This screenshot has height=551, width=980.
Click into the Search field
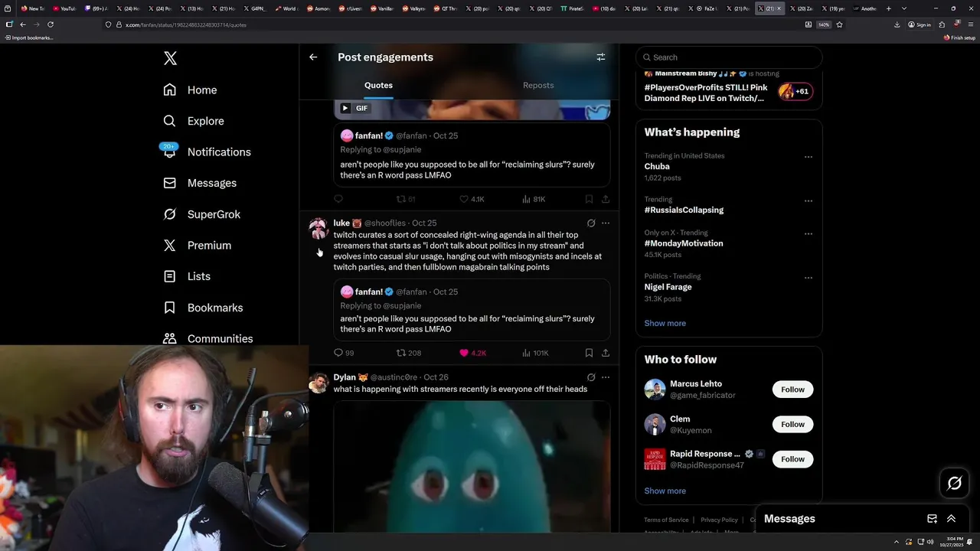click(729, 57)
